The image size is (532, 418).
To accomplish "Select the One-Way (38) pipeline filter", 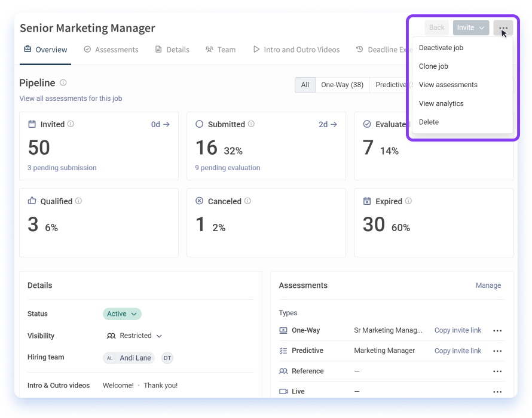I will 342,85.
